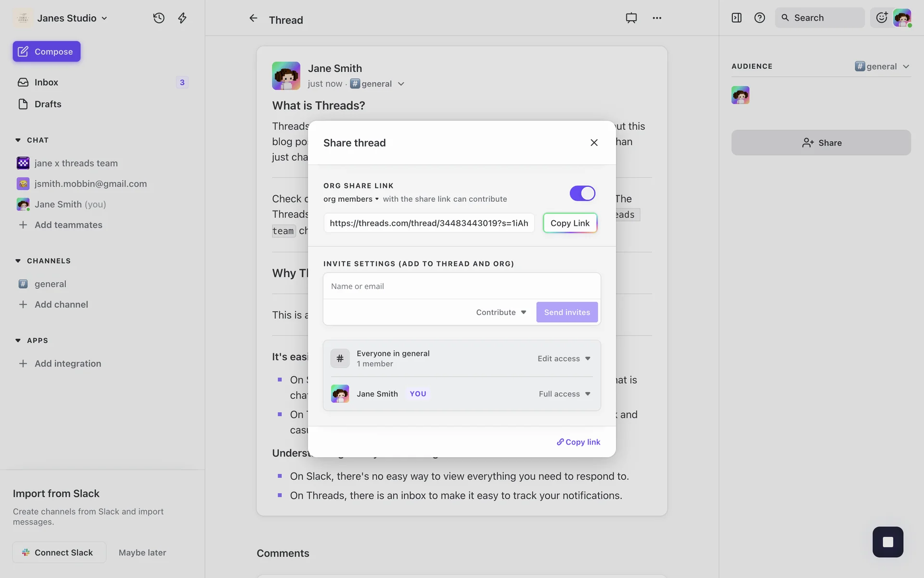
Task: Open the history clock icon
Action: (159, 18)
